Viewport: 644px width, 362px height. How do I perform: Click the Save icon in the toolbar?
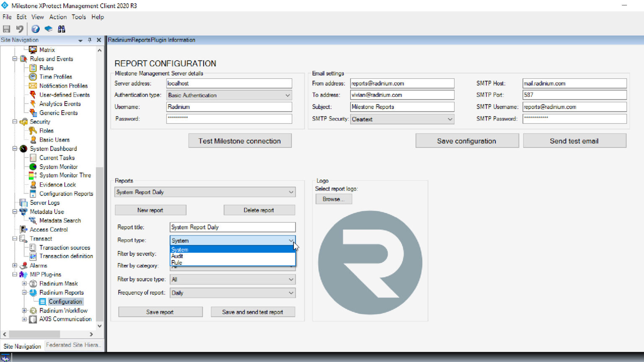6,29
